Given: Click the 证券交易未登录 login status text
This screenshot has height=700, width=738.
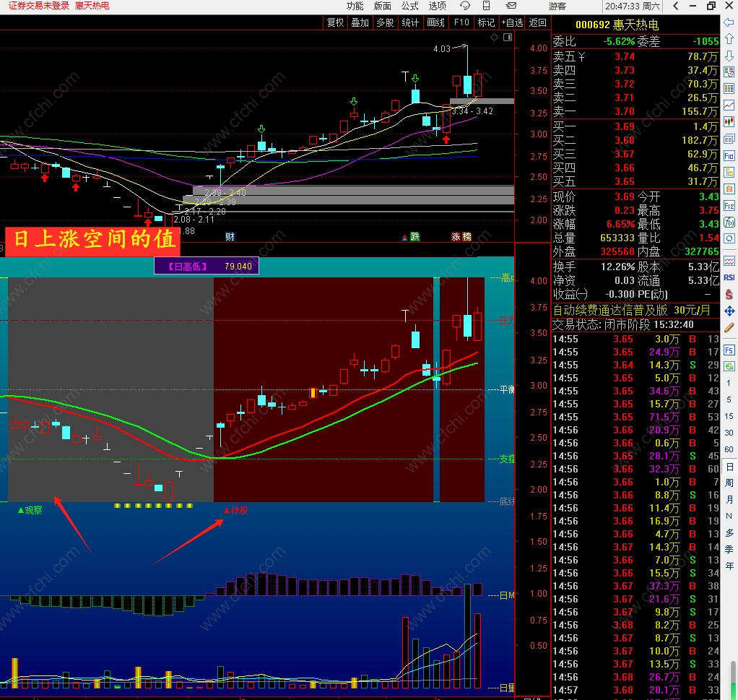Looking at the screenshot, I should click(38, 6).
